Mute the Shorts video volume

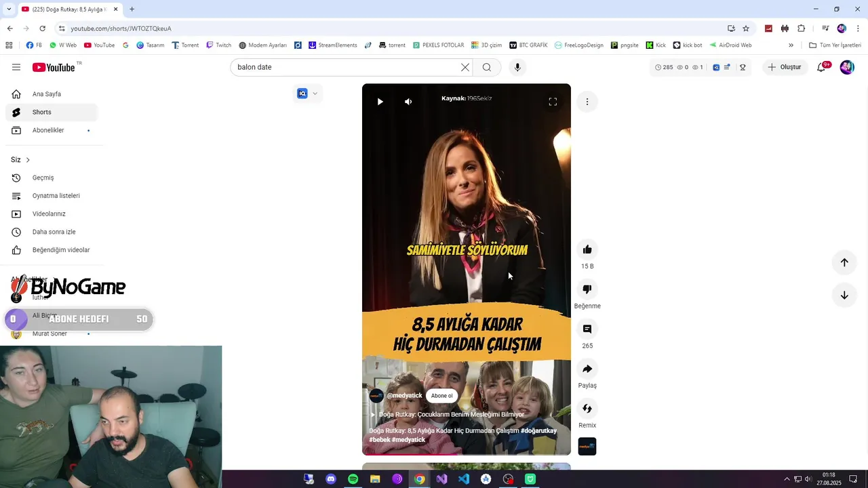pos(408,102)
